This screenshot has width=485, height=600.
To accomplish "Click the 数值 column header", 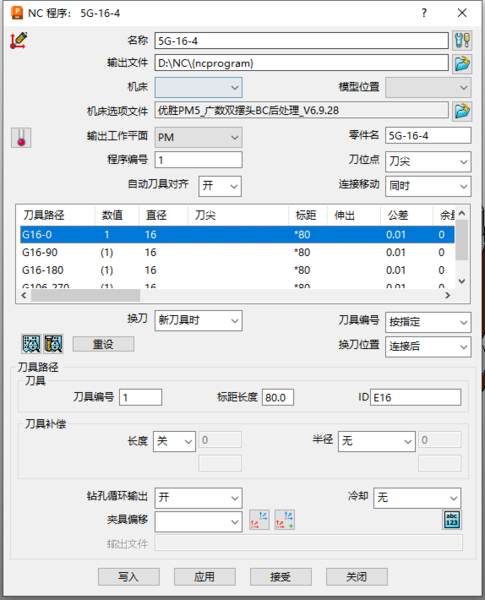I will [117, 215].
